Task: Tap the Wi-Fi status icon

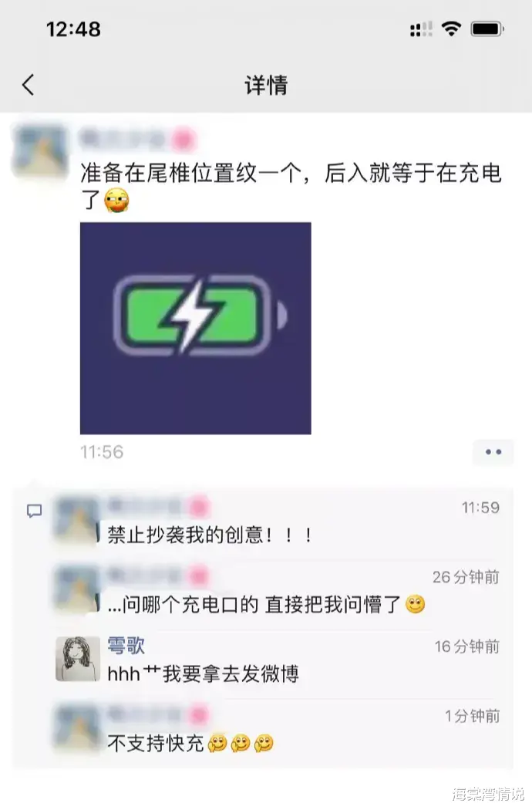Action: [451, 29]
